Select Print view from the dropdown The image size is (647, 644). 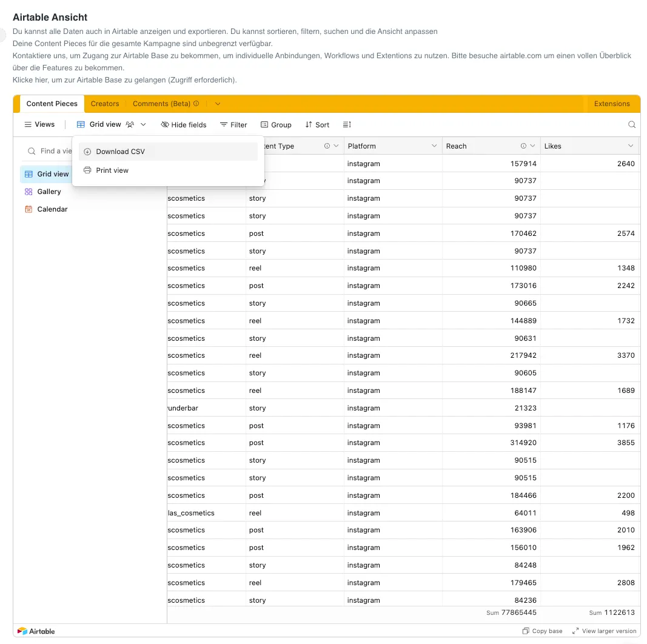(x=168, y=170)
